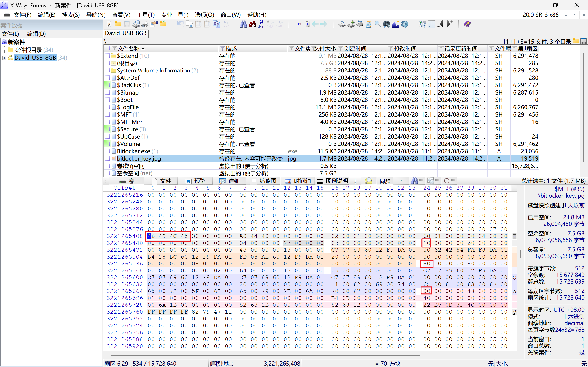Click the printer icon in toolbar
This screenshot has width=588, height=367.
pyautogui.click(x=145, y=24)
